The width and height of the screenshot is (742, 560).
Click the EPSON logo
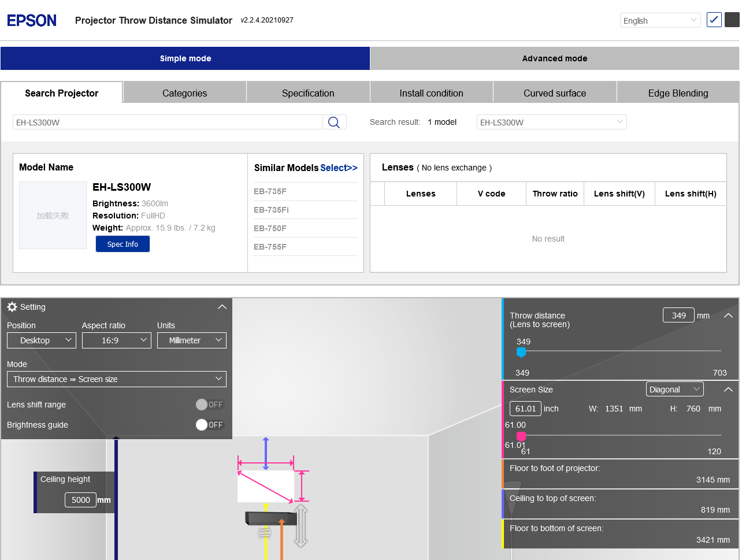32,20
